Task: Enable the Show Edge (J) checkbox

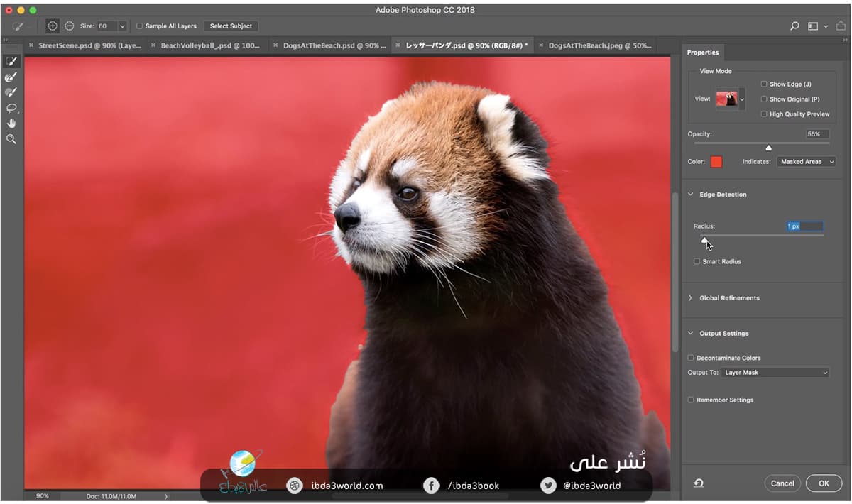Action: point(764,84)
